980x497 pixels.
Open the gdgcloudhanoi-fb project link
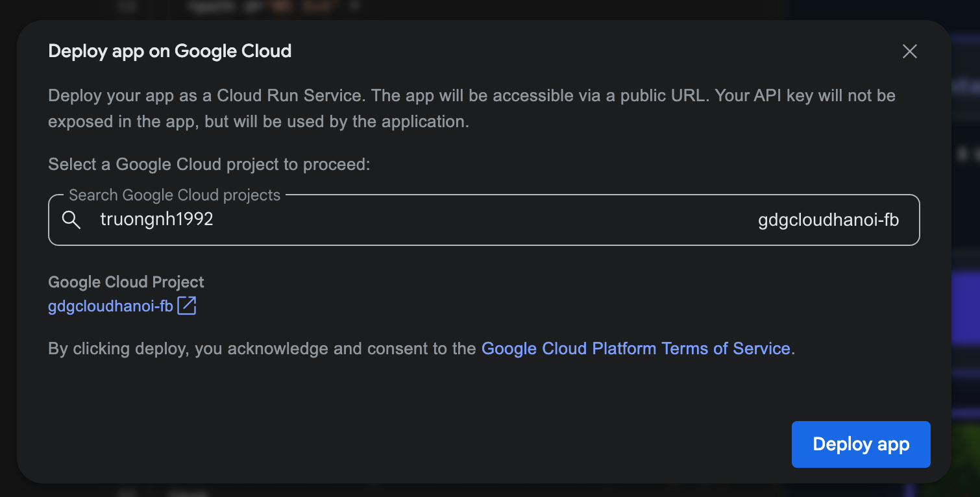[110, 306]
